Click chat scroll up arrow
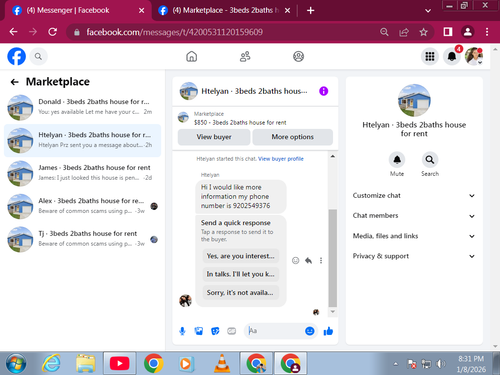 click(332, 156)
